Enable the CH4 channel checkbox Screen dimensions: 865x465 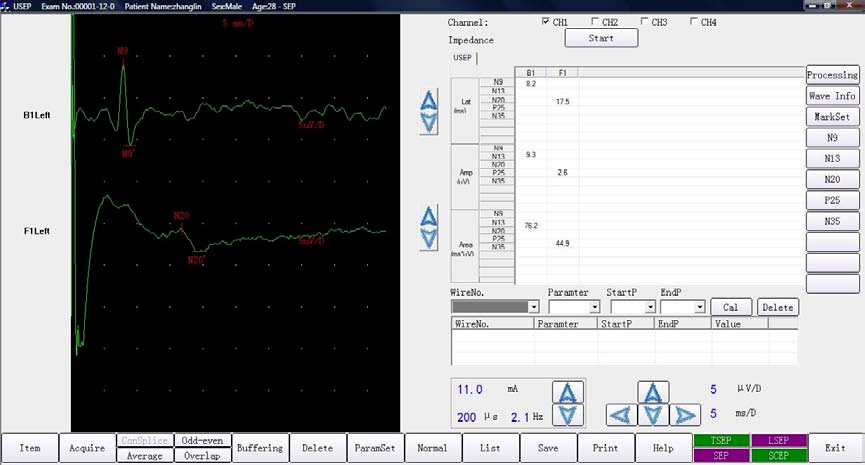[x=694, y=22]
